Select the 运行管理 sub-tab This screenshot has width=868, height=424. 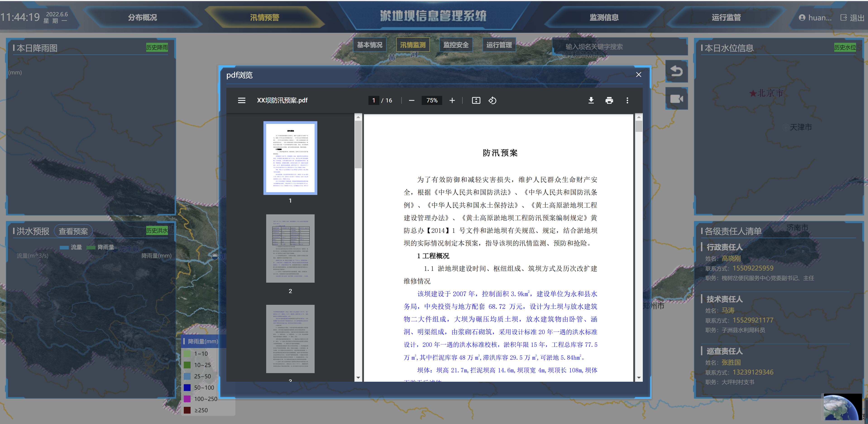click(x=499, y=45)
